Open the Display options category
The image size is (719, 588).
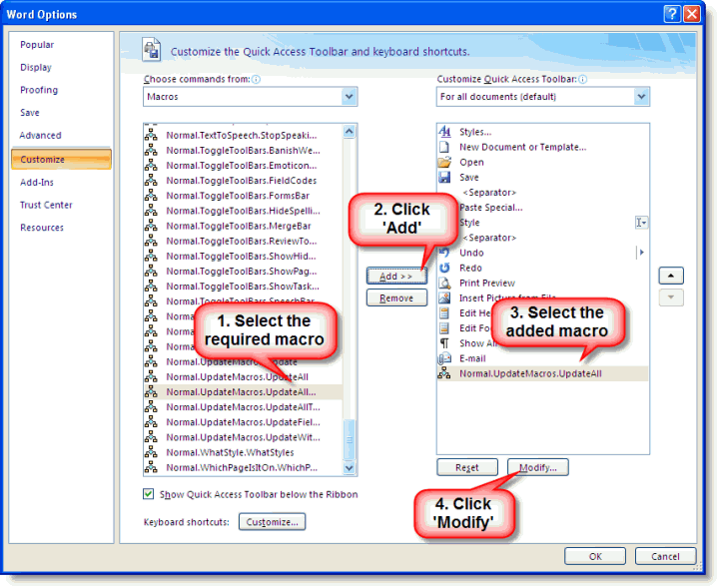click(x=36, y=67)
